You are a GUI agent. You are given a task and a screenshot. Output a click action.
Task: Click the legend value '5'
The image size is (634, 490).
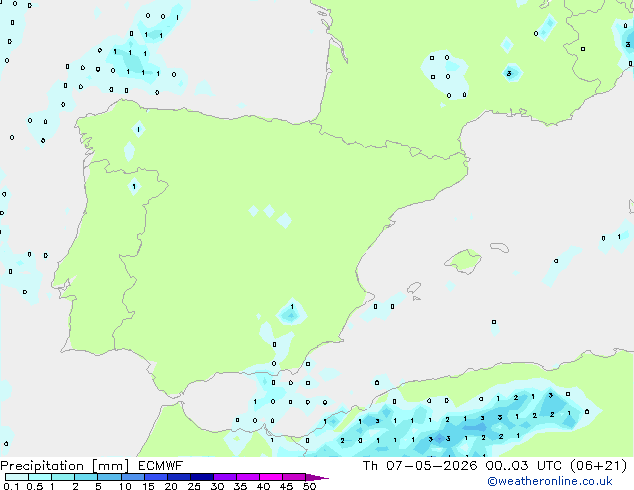tap(98, 486)
